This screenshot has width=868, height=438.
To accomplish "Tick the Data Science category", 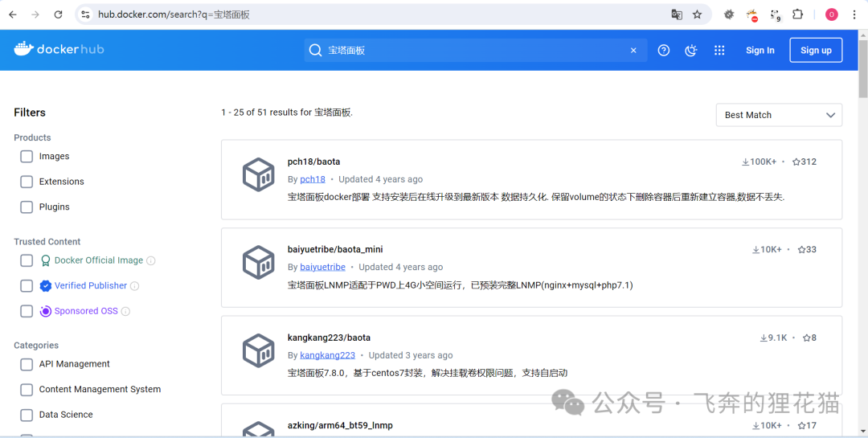I will click(27, 415).
